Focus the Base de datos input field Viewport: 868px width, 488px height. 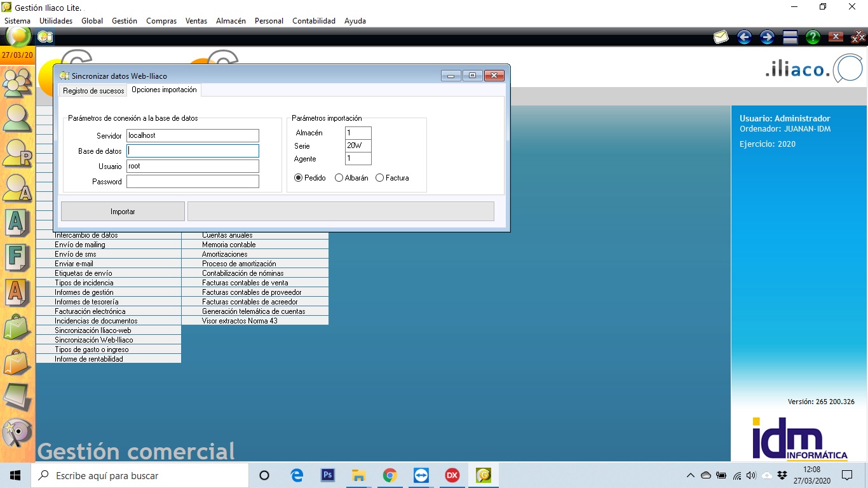tap(193, 151)
